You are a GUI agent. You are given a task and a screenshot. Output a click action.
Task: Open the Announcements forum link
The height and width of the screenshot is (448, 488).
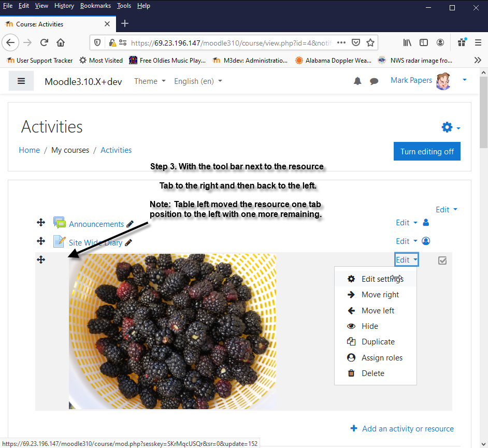[x=96, y=224]
